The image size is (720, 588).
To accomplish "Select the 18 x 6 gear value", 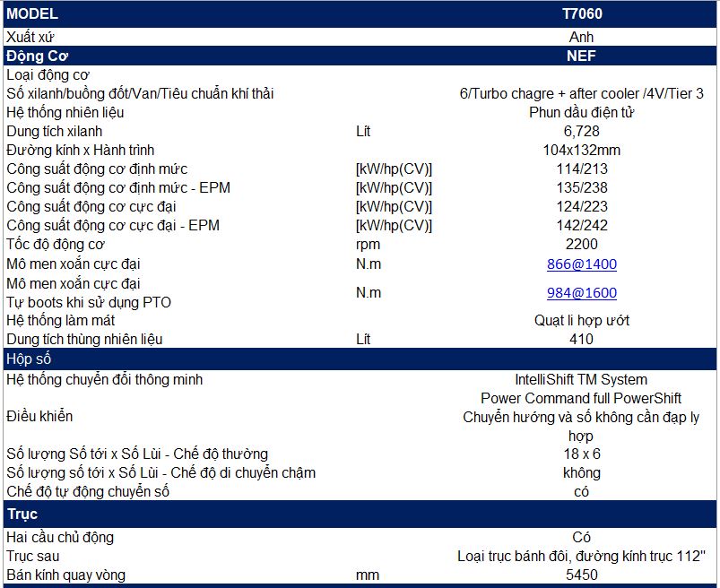I will (x=582, y=454).
